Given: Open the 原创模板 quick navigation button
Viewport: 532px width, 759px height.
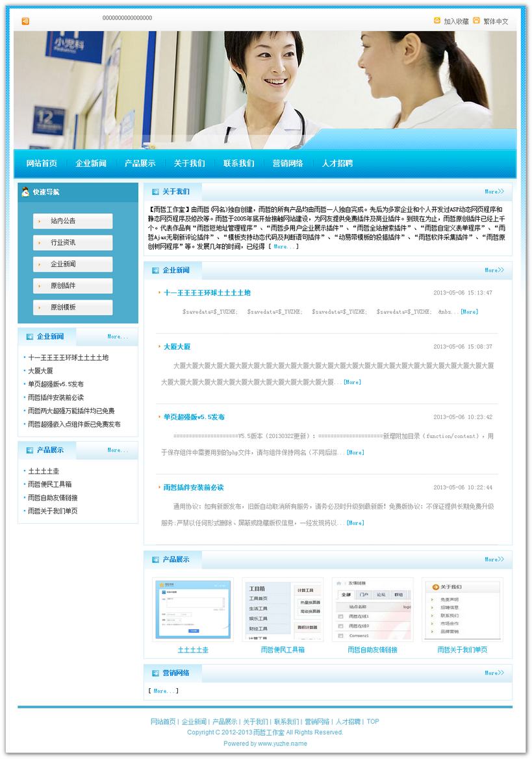Looking at the screenshot, I should 73,307.
